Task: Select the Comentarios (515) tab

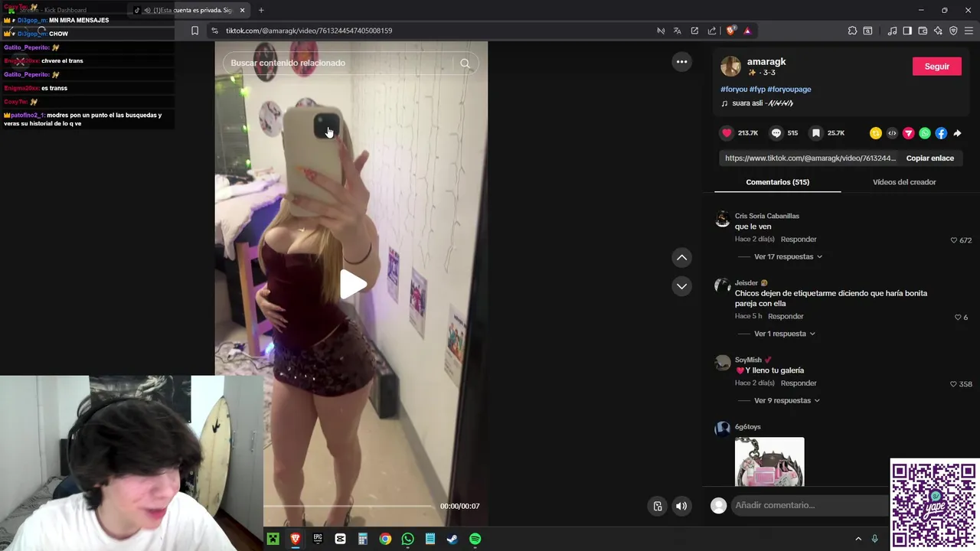Action: pos(777,182)
